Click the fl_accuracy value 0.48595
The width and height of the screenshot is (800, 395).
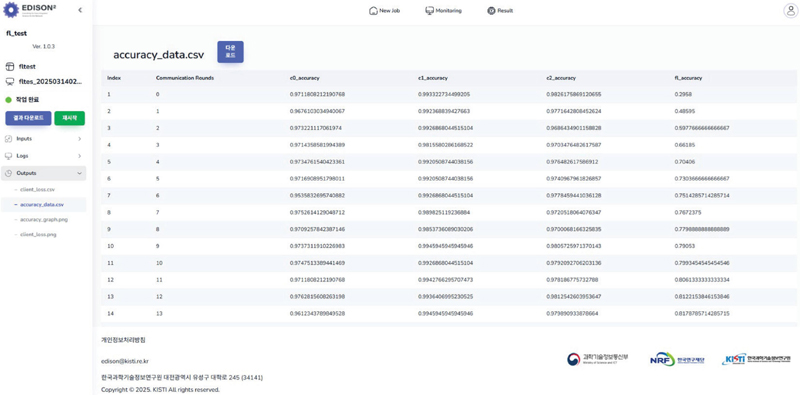pyautogui.click(x=685, y=111)
